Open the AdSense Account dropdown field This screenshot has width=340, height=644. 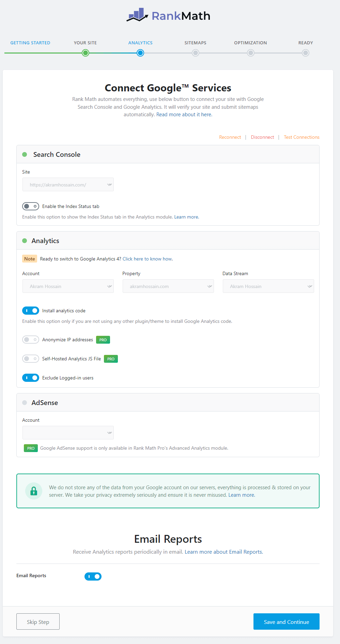[68, 433]
